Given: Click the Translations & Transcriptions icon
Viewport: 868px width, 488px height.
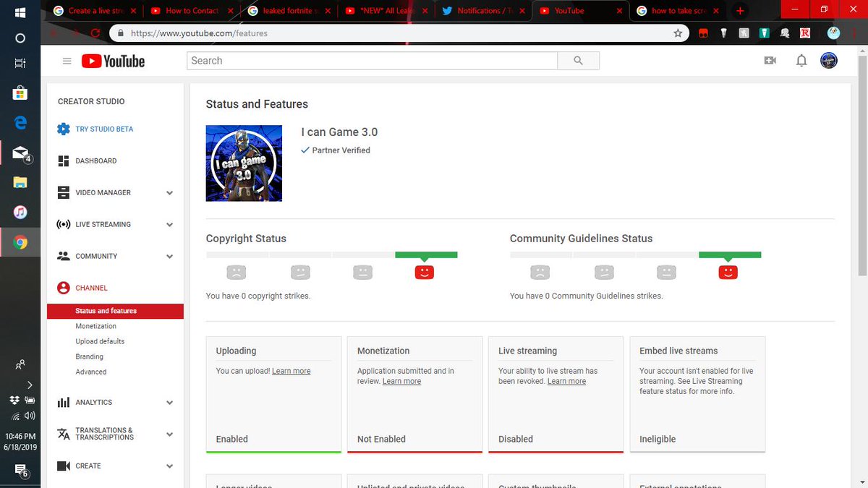Looking at the screenshot, I should point(64,434).
